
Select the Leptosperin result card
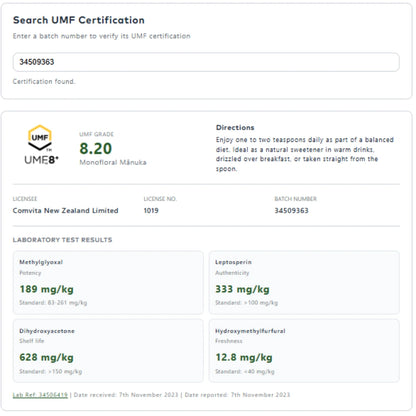(304, 283)
